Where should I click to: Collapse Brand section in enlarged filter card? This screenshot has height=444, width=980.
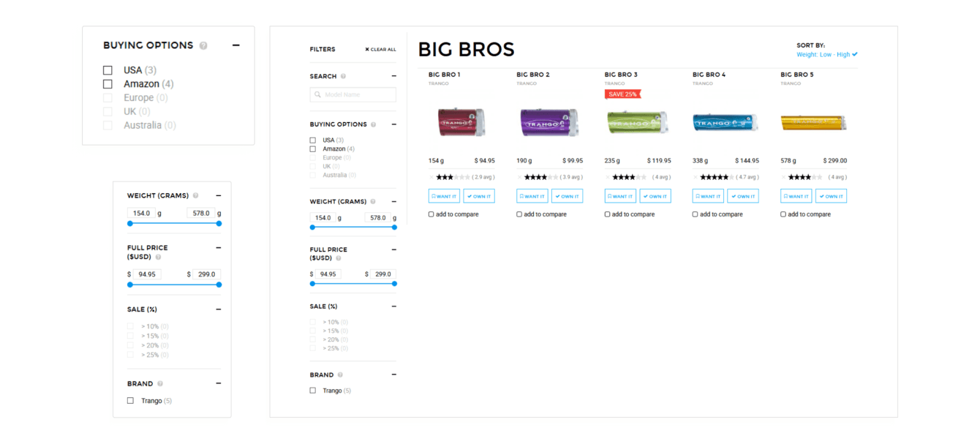pyautogui.click(x=219, y=384)
